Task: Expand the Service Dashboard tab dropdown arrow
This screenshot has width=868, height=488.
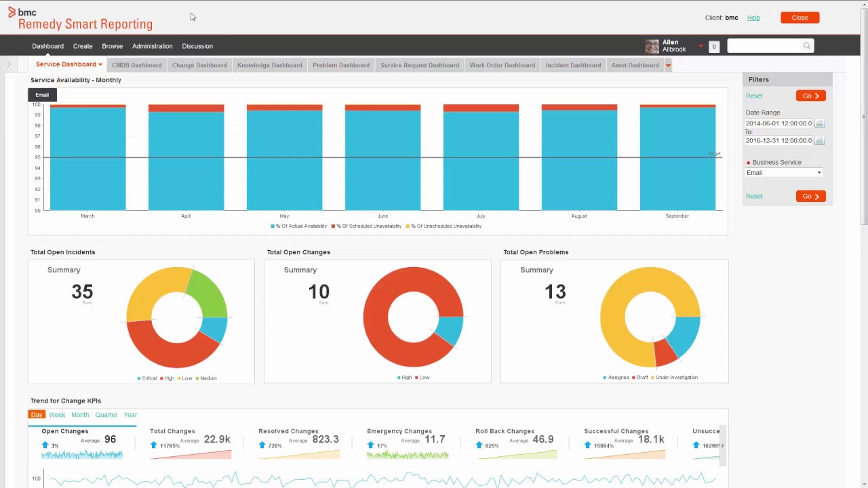Action: click(x=100, y=65)
